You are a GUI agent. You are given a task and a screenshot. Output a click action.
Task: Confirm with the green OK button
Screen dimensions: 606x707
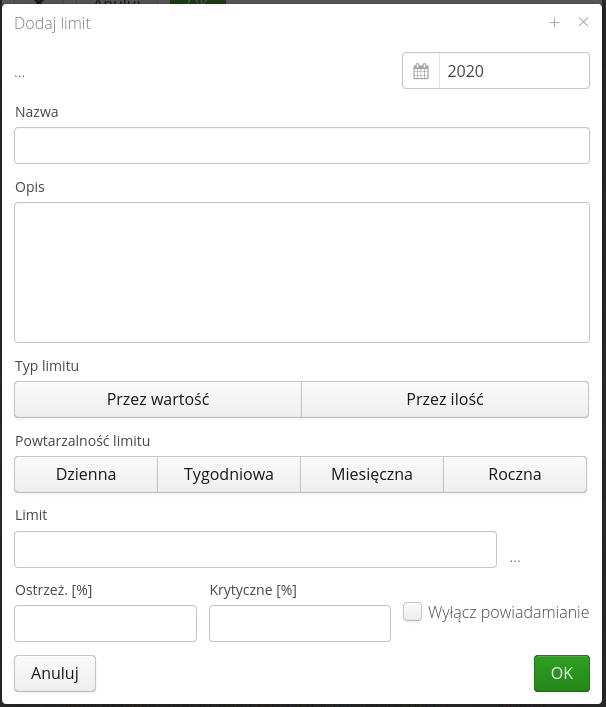pyautogui.click(x=562, y=673)
